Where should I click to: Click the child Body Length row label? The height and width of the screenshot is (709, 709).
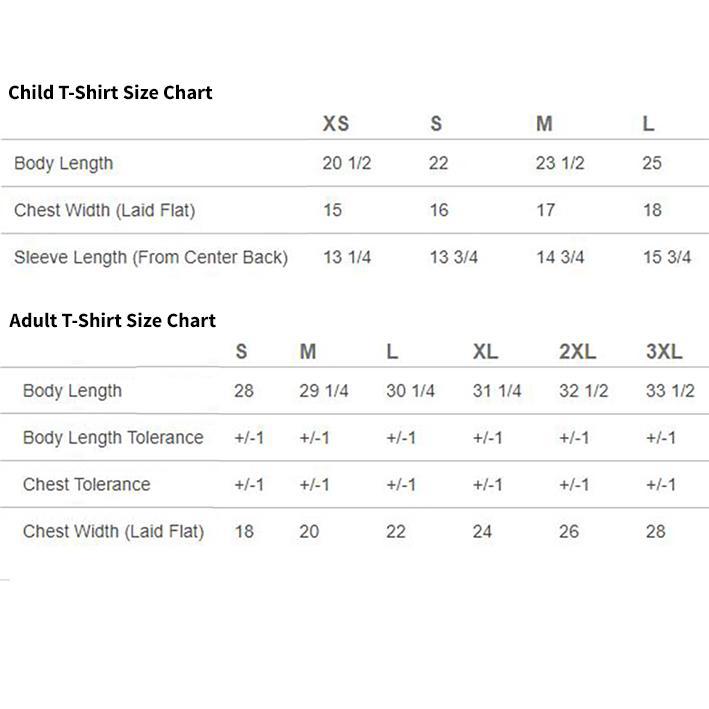(x=64, y=164)
